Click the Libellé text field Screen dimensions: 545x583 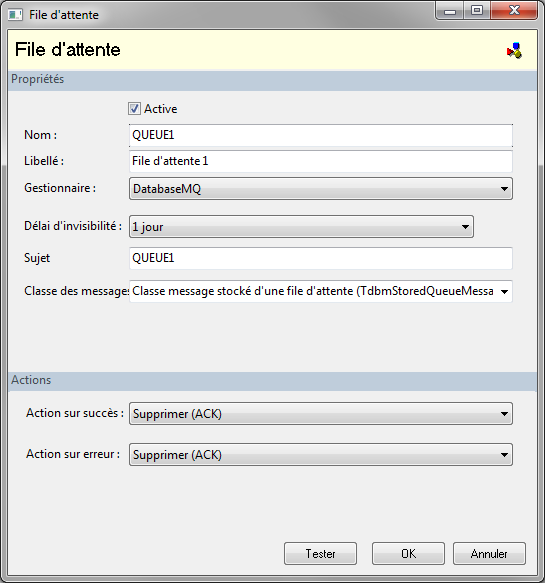pyautogui.click(x=321, y=161)
